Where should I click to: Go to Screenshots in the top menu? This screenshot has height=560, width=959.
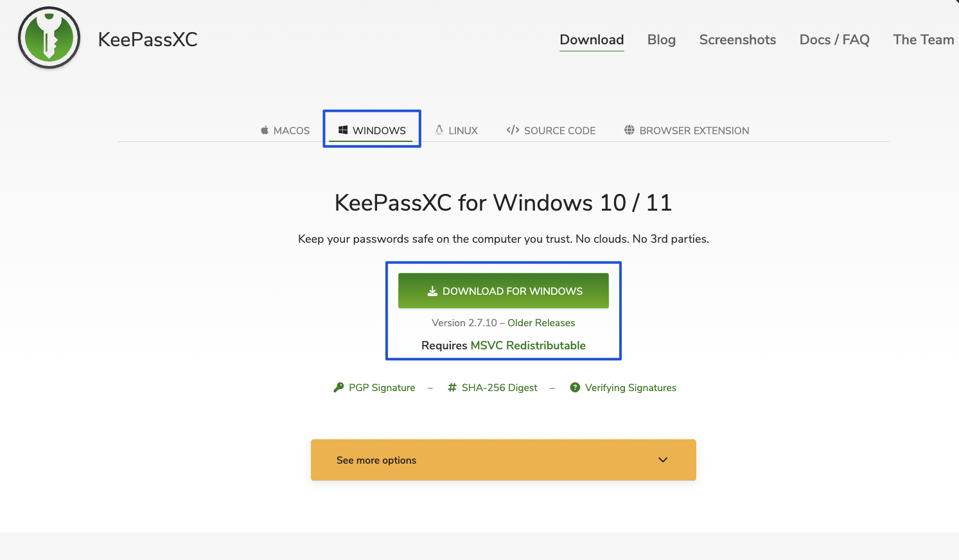pos(737,40)
